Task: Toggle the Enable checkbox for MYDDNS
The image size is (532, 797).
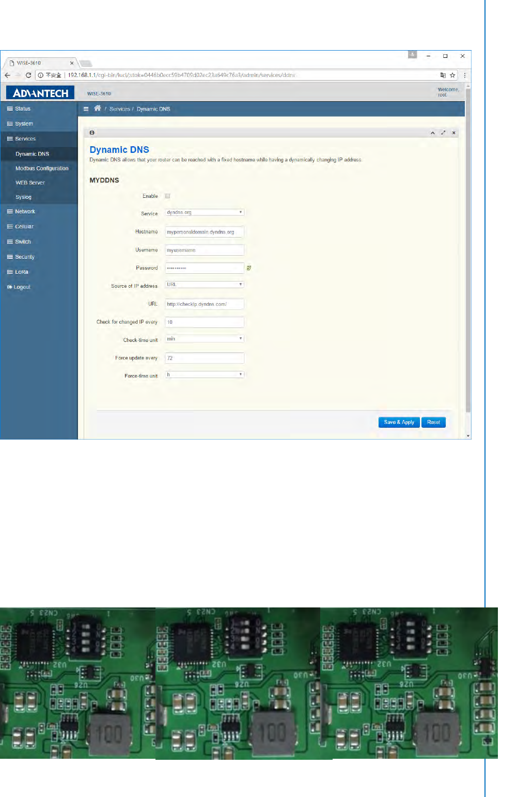Action: 167,196
